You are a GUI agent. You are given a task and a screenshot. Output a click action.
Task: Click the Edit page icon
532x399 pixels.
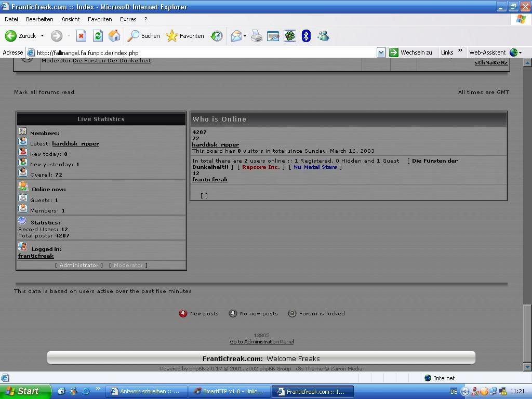point(273,36)
